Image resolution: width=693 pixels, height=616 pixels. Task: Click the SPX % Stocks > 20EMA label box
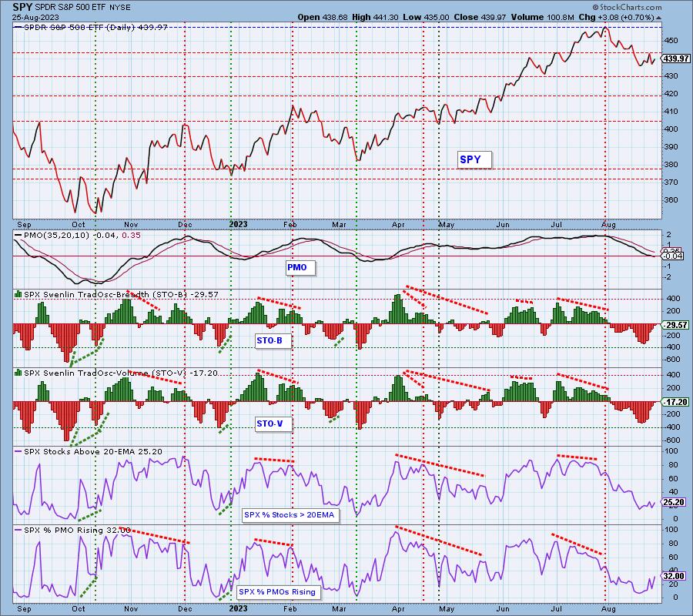click(x=291, y=515)
